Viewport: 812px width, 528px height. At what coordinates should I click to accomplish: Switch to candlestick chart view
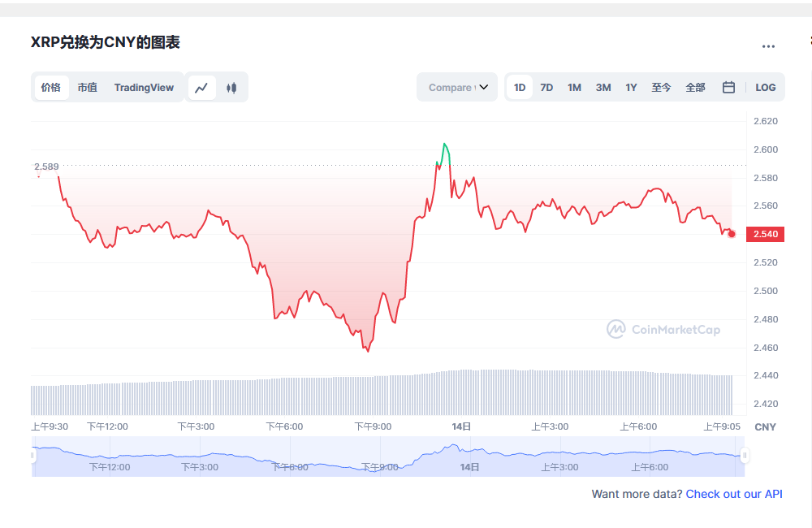tap(232, 87)
